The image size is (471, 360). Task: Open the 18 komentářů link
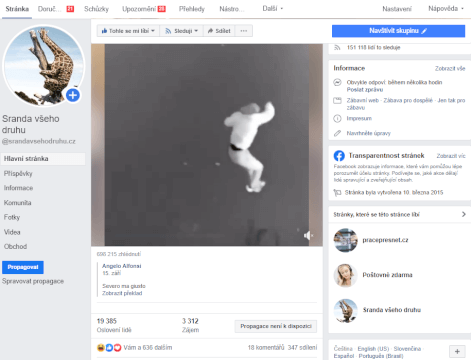[266, 348]
